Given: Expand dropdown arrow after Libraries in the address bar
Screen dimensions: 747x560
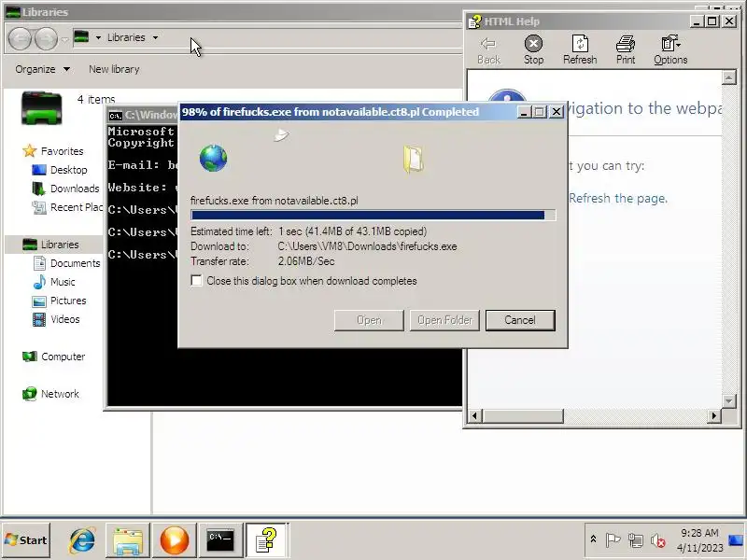Looking at the screenshot, I should coord(155,37).
